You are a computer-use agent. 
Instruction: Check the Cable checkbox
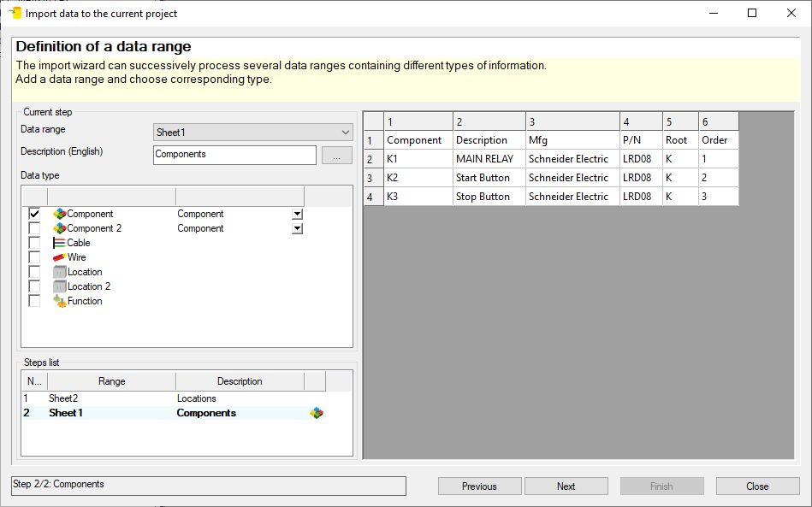pyautogui.click(x=34, y=243)
